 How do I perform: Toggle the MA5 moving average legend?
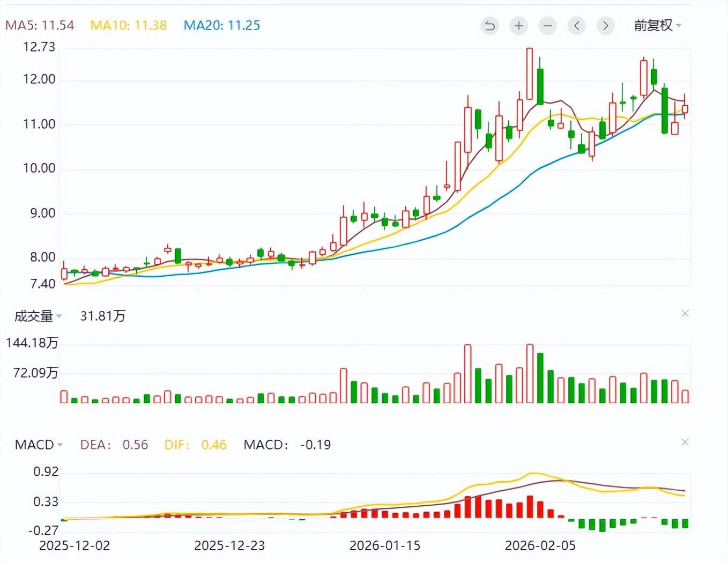pyautogui.click(x=40, y=25)
